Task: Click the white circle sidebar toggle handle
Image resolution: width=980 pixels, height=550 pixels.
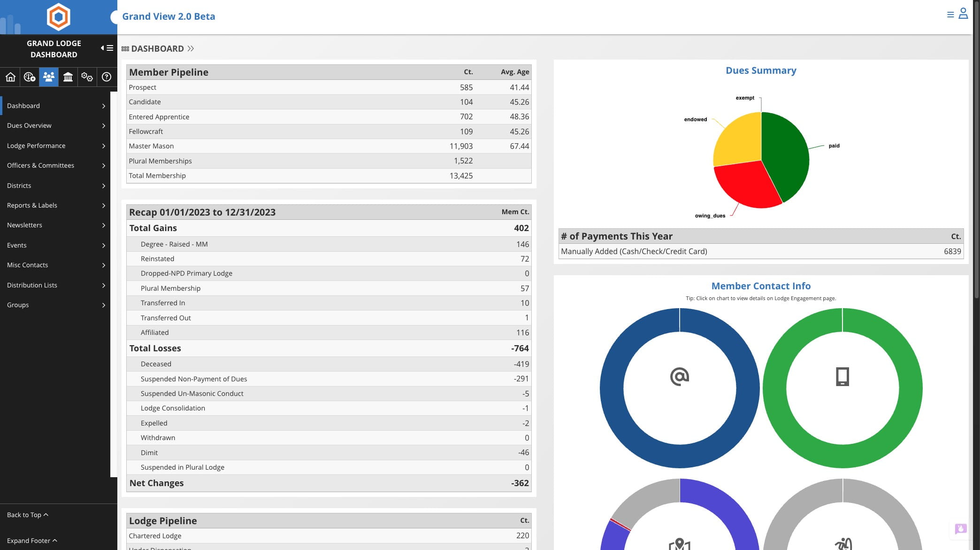Action: (115, 17)
